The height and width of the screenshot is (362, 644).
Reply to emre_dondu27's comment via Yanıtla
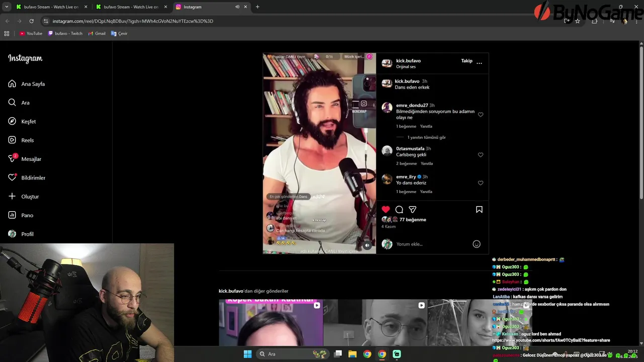tap(426, 127)
